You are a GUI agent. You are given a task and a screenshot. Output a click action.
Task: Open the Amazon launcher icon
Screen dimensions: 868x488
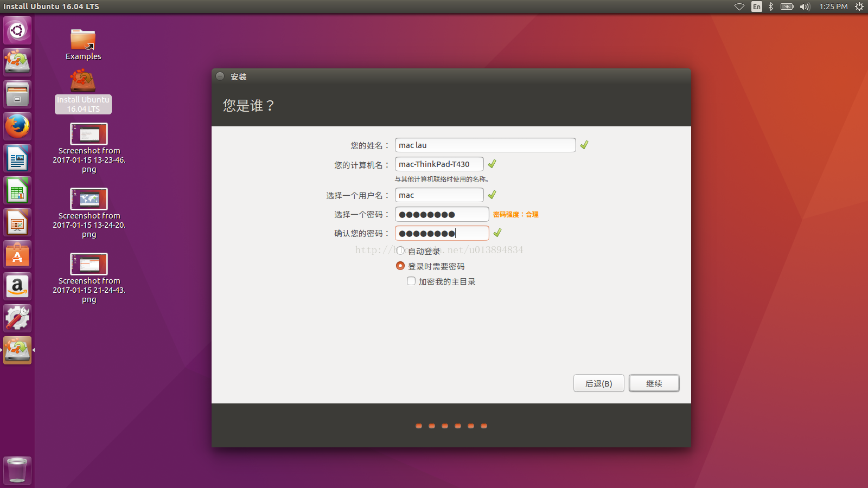(x=17, y=286)
